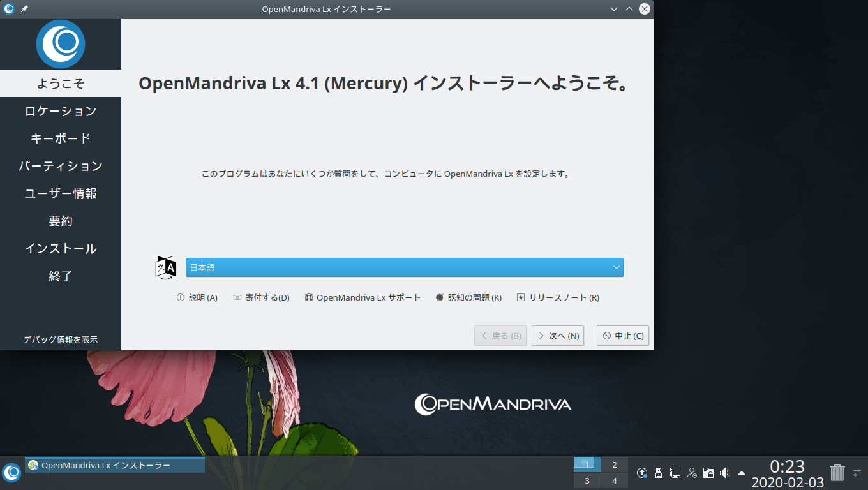Expand hidden system tray icons arrow

coord(741,473)
